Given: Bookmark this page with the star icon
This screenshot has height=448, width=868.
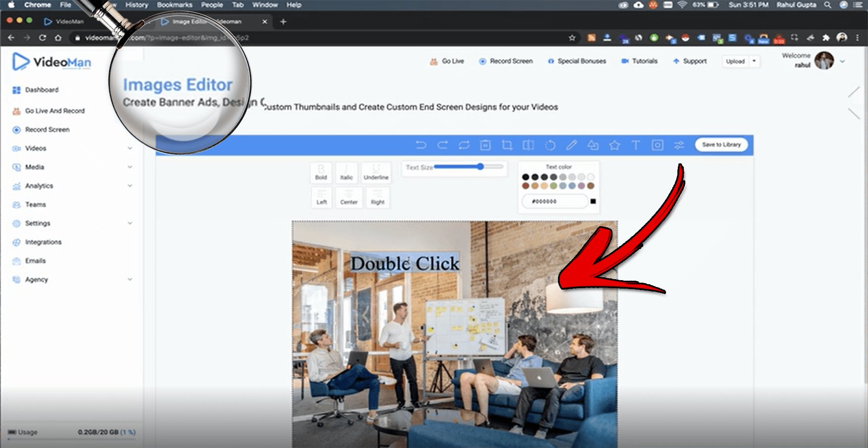Looking at the screenshot, I should 572,38.
